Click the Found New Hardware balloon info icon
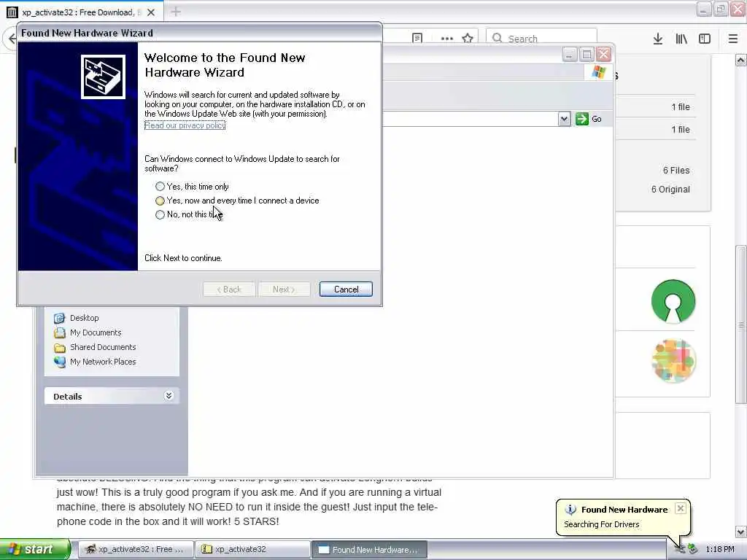747x560 pixels. [570, 510]
